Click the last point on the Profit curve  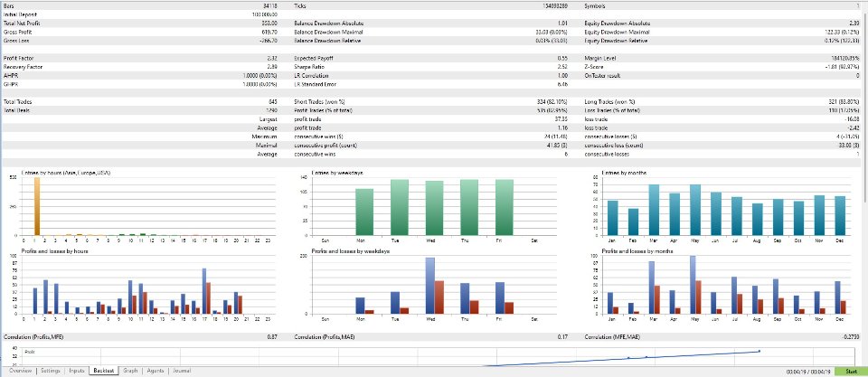759,351
